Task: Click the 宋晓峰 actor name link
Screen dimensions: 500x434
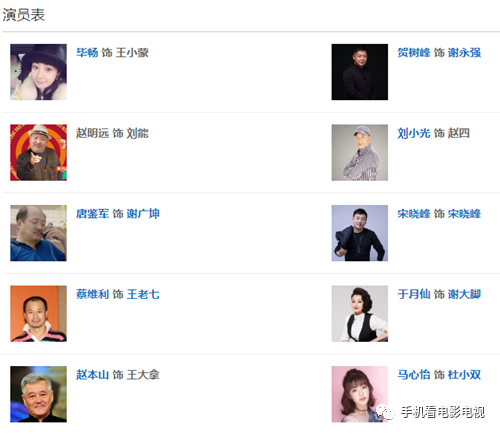Action: pyautogui.click(x=414, y=214)
